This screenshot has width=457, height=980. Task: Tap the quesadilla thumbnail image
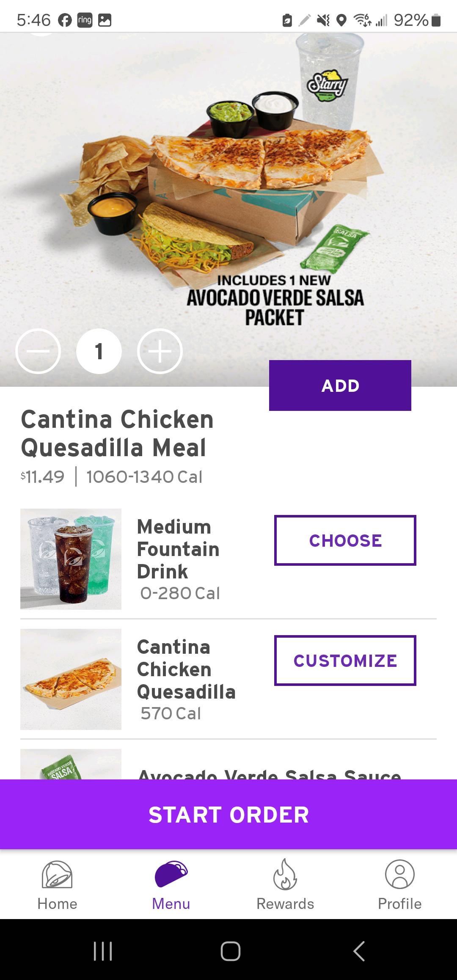pyautogui.click(x=71, y=679)
